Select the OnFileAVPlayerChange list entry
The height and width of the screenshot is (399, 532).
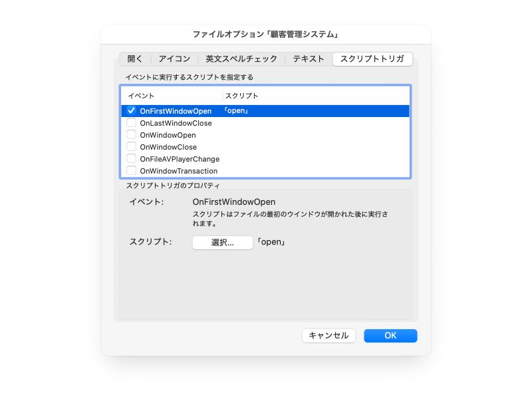(180, 159)
